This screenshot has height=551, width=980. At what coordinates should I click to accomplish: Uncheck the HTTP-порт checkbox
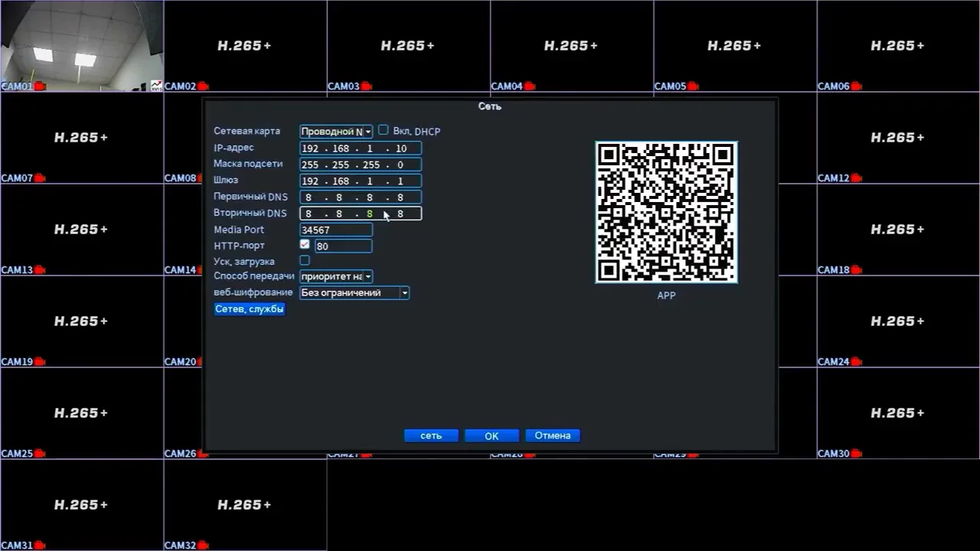tap(305, 245)
